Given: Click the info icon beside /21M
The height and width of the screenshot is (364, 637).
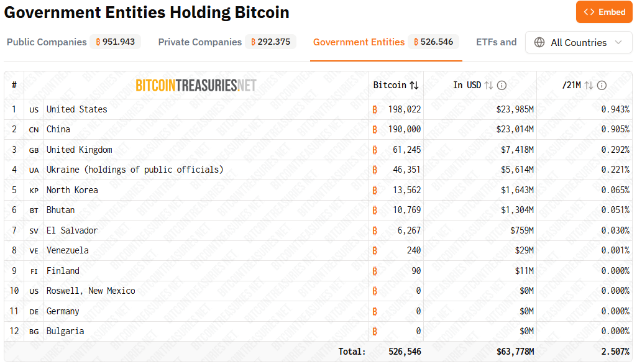Looking at the screenshot, I should pyautogui.click(x=602, y=85).
